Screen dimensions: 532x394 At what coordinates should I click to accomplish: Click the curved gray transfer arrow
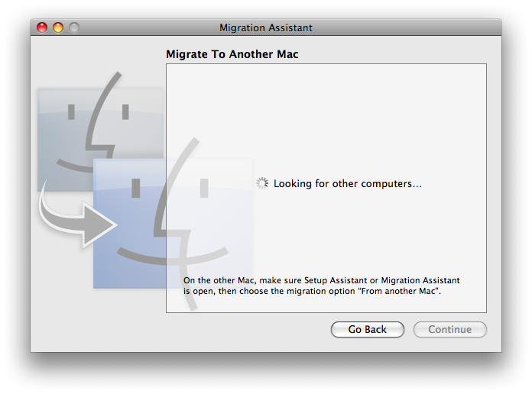pyautogui.click(x=76, y=217)
